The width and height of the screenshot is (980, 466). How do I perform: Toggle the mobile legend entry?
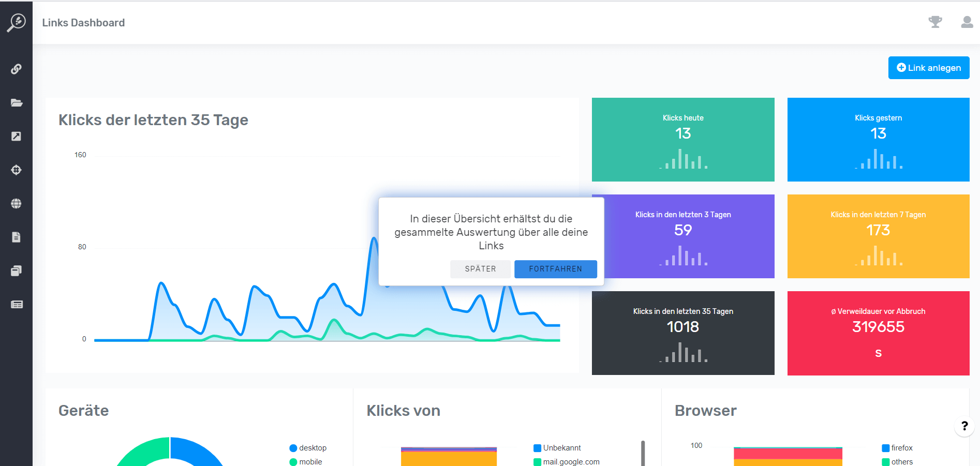pyautogui.click(x=306, y=462)
